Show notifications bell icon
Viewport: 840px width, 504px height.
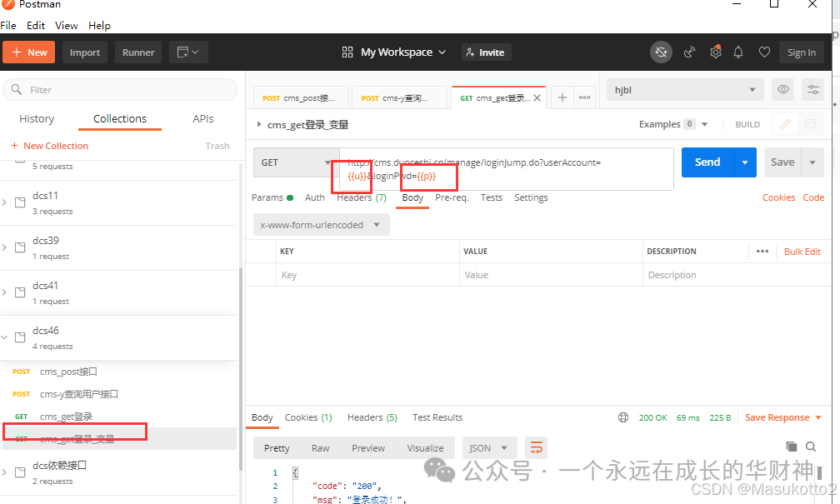click(738, 52)
